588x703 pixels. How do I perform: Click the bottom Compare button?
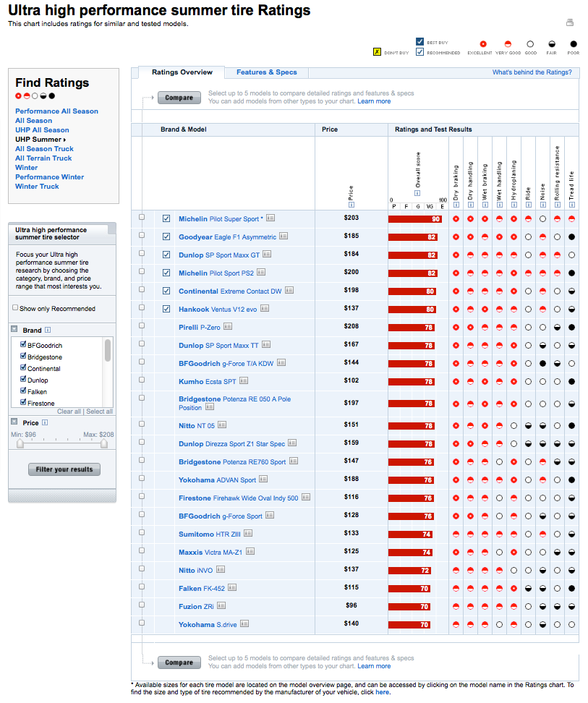pos(179,662)
